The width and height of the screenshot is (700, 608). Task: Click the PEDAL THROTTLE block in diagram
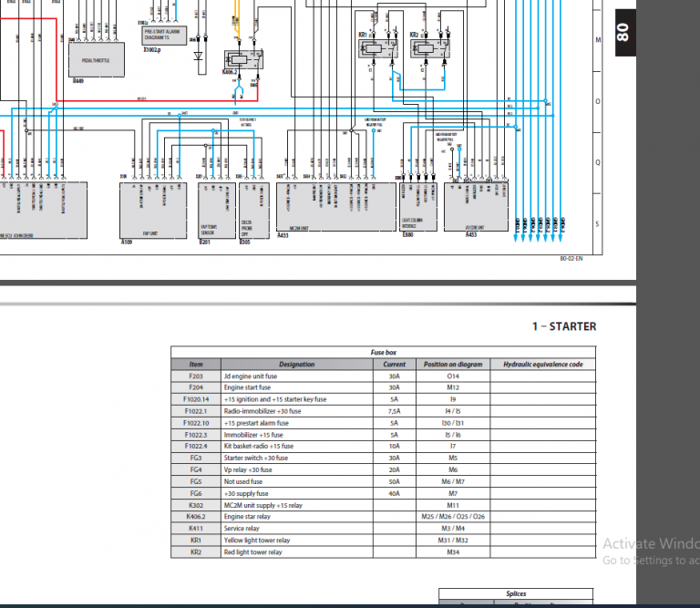click(x=97, y=60)
